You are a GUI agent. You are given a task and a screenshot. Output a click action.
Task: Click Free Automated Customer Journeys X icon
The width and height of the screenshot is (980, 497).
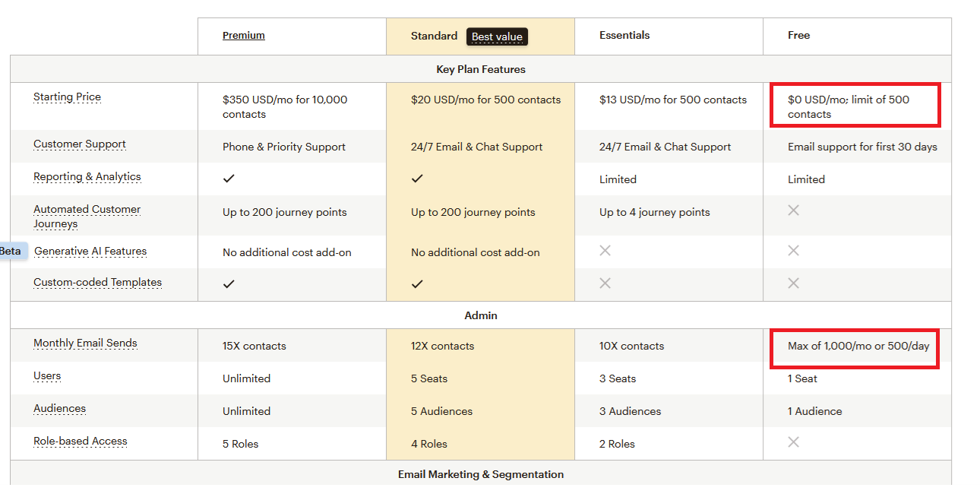tap(793, 211)
